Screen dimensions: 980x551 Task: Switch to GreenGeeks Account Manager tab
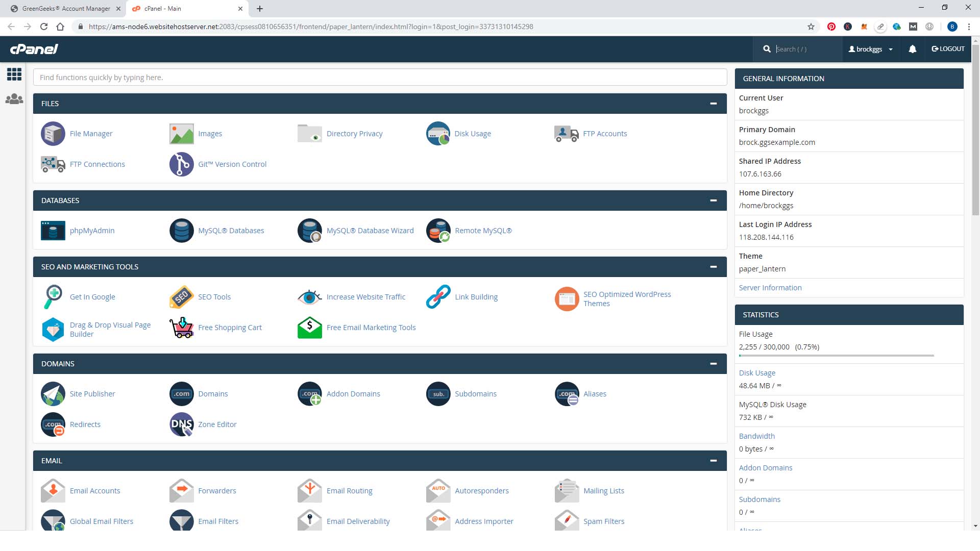point(66,9)
